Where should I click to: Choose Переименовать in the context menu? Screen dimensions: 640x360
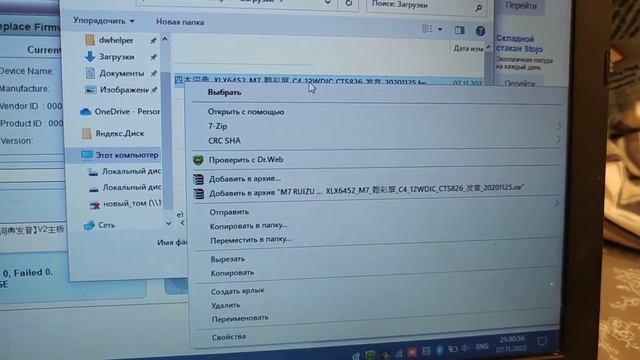[240, 318]
